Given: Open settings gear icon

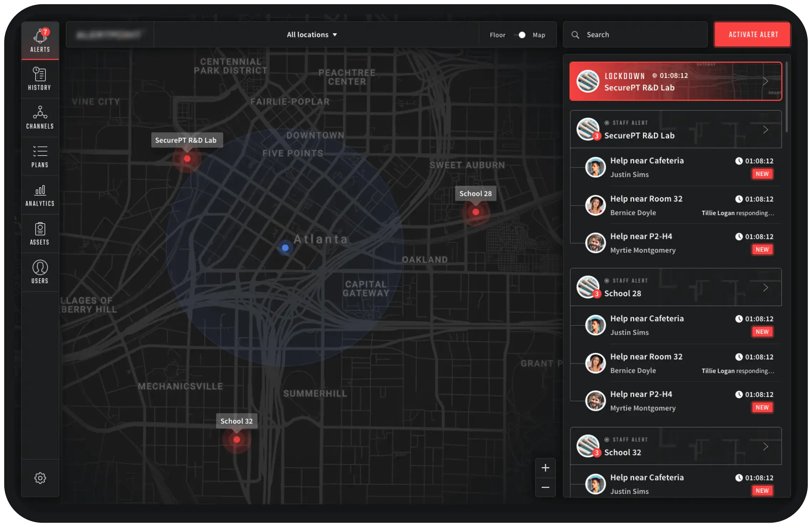Looking at the screenshot, I should click(40, 478).
